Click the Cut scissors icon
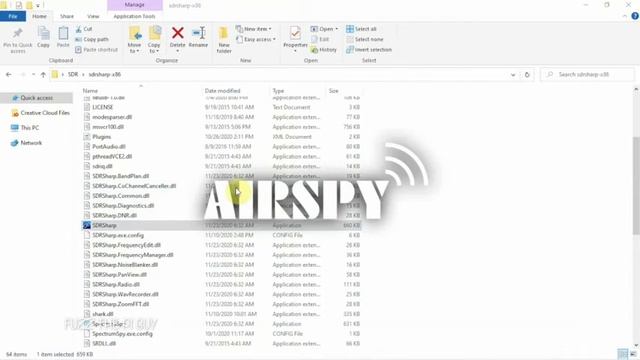Viewport: 640px width, 360px height. [78, 29]
